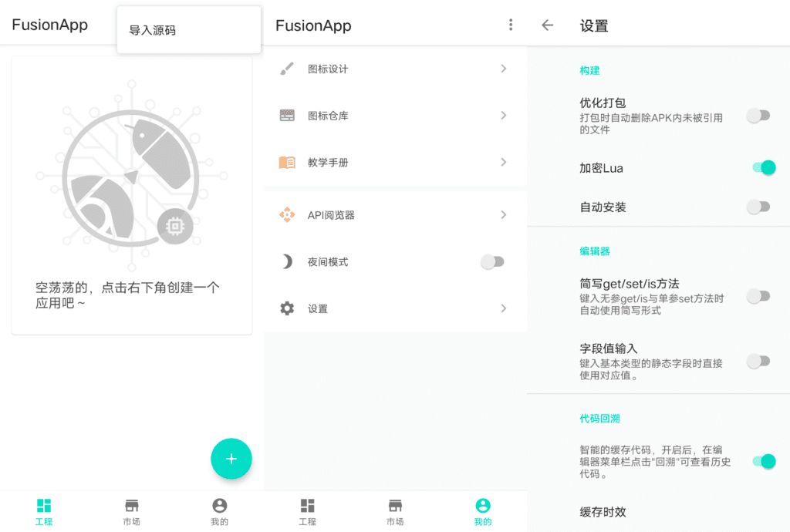Tap the 代码回溯 section header
Viewport: 790px width, 532px height.
click(599, 419)
